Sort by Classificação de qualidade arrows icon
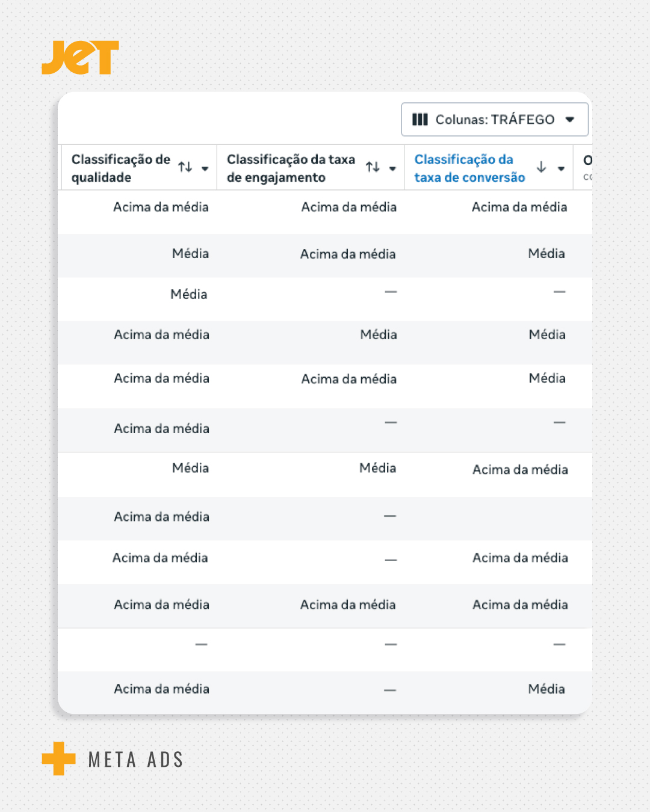Viewport: 650px width, 812px height. coord(185,167)
